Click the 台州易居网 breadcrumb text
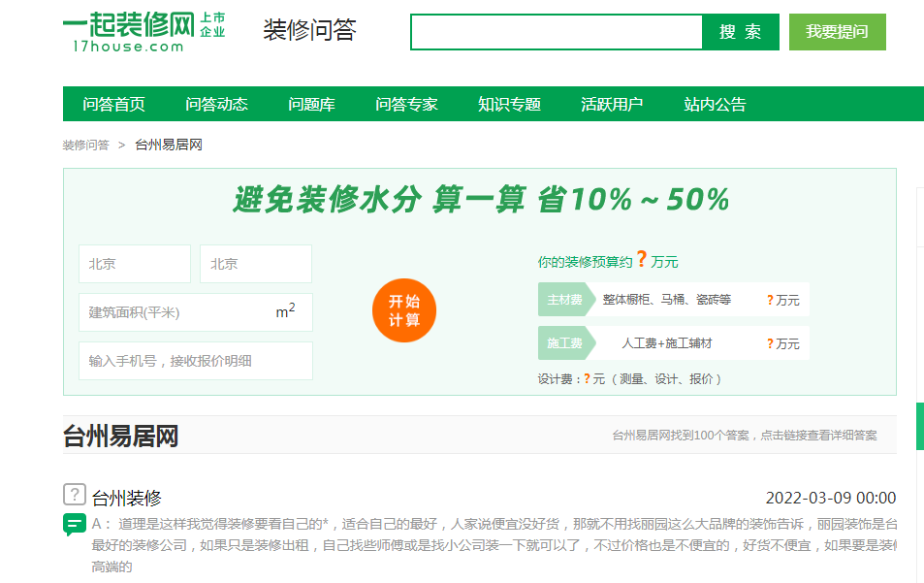 pyautogui.click(x=169, y=145)
